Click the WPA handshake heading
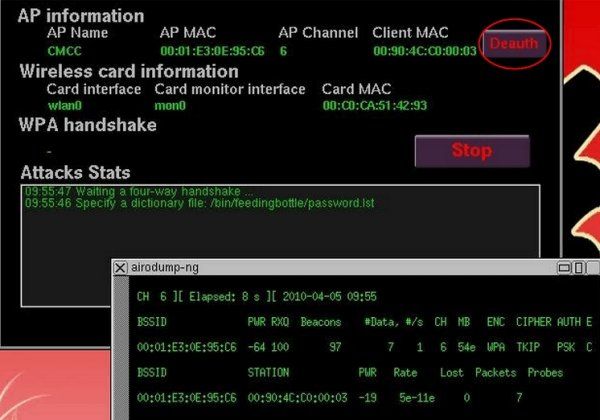 (x=88, y=125)
